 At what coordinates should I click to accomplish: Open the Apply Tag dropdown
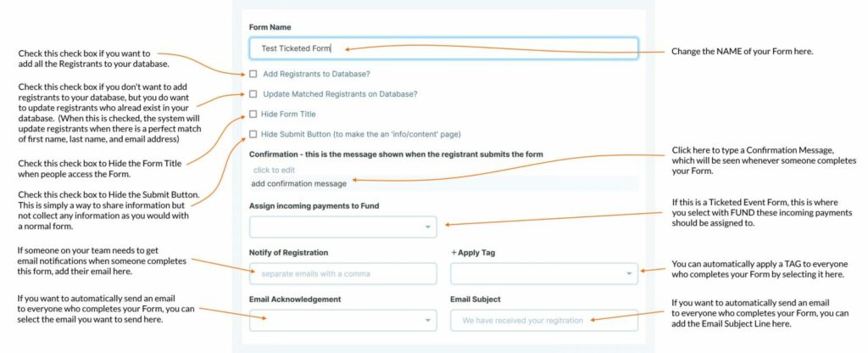[544, 274]
